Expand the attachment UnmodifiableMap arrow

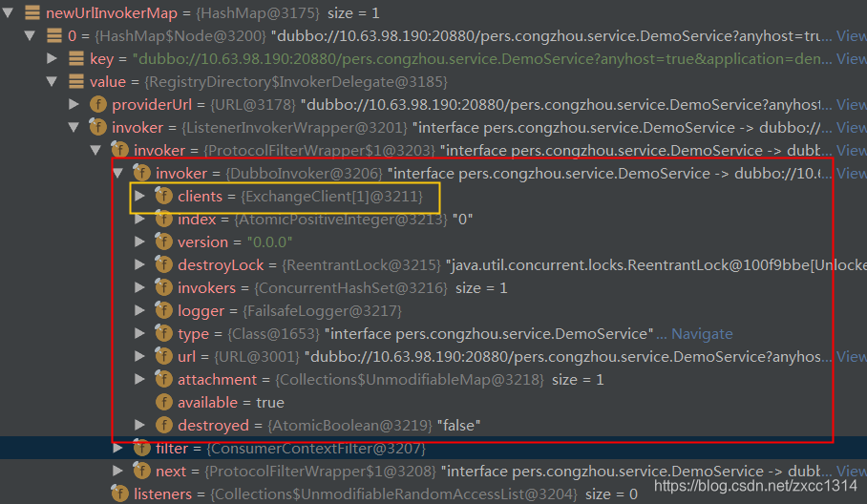click(x=140, y=380)
